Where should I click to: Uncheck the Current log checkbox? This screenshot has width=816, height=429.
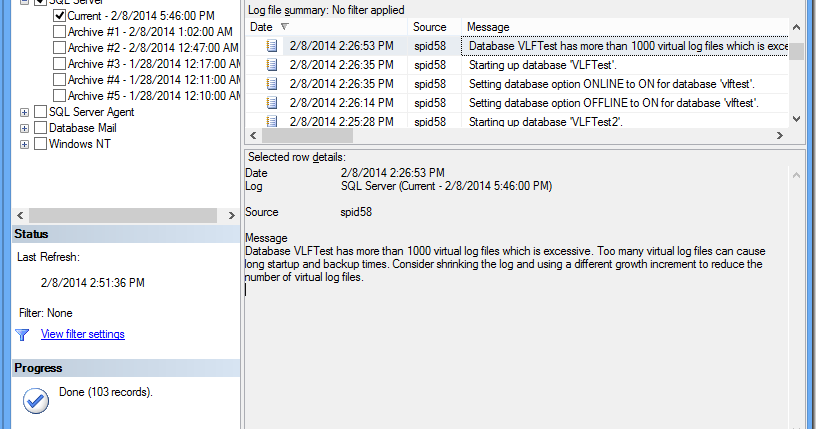[59, 16]
